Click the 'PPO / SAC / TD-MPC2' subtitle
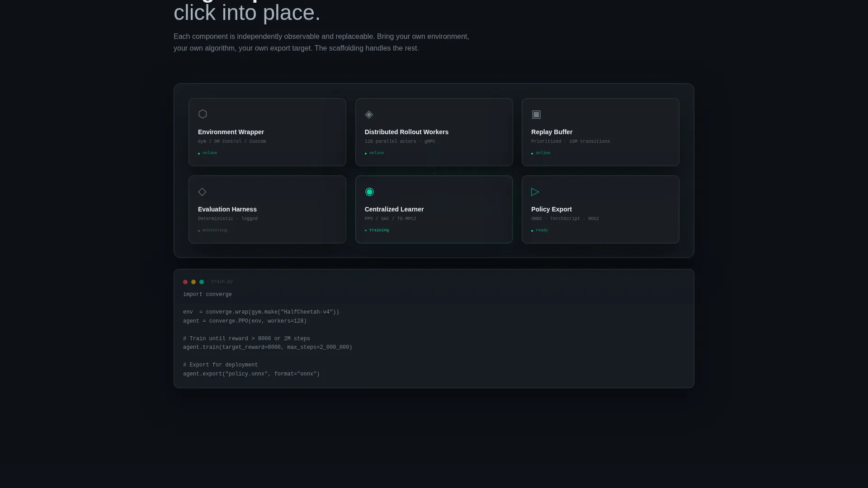This screenshot has width=868, height=488. (x=391, y=219)
